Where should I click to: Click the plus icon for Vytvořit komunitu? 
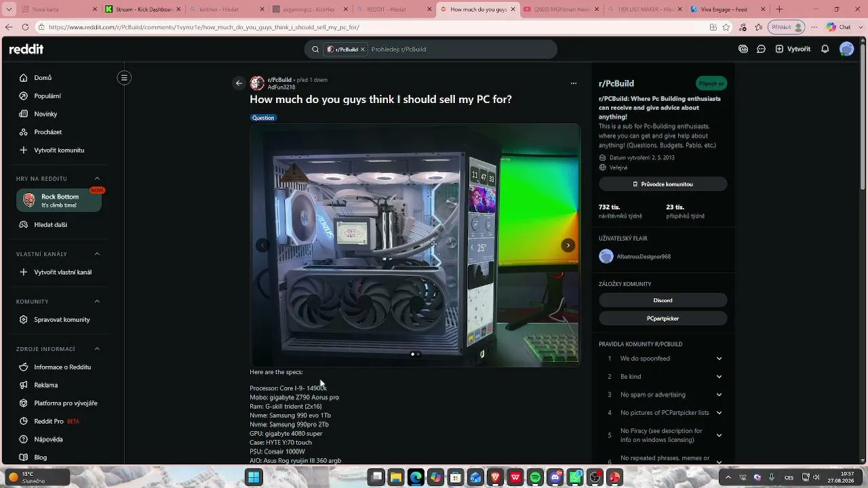click(24, 150)
